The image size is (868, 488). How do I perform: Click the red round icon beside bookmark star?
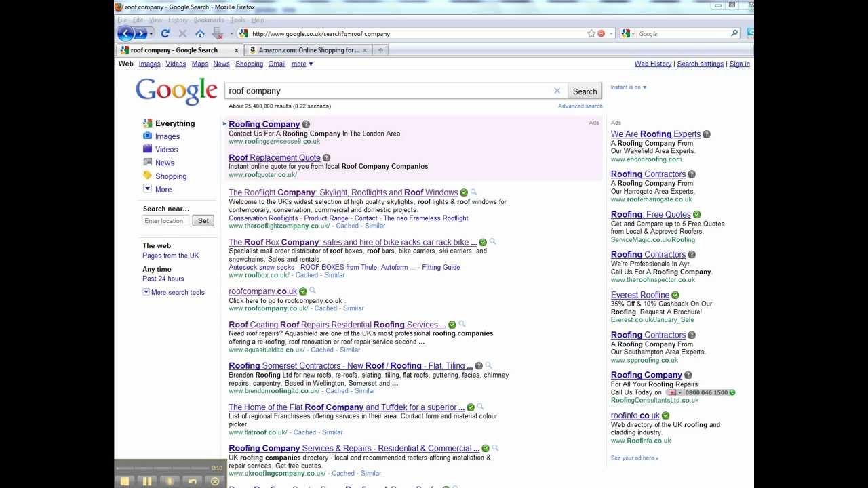(x=601, y=33)
